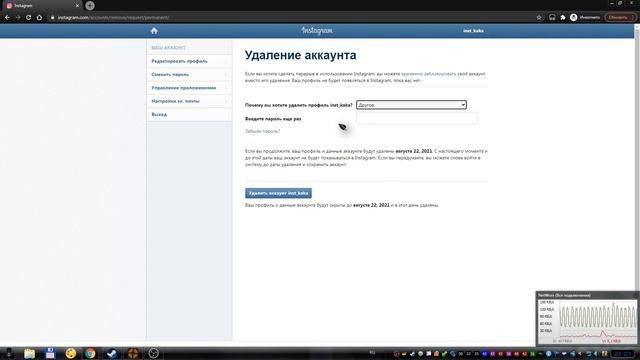Click the page vertical scrollbar

point(637,184)
